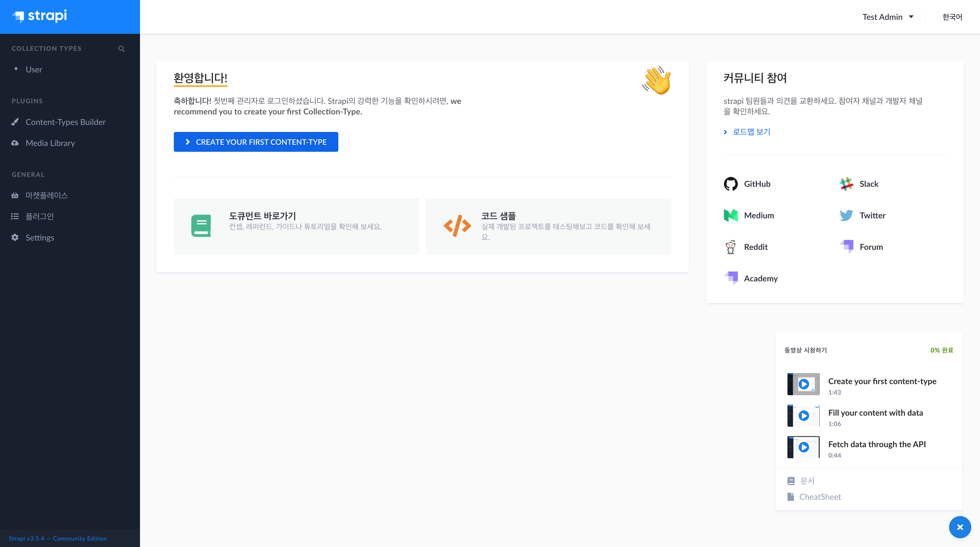Play the Create your first content-type video

[x=804, y=384]
